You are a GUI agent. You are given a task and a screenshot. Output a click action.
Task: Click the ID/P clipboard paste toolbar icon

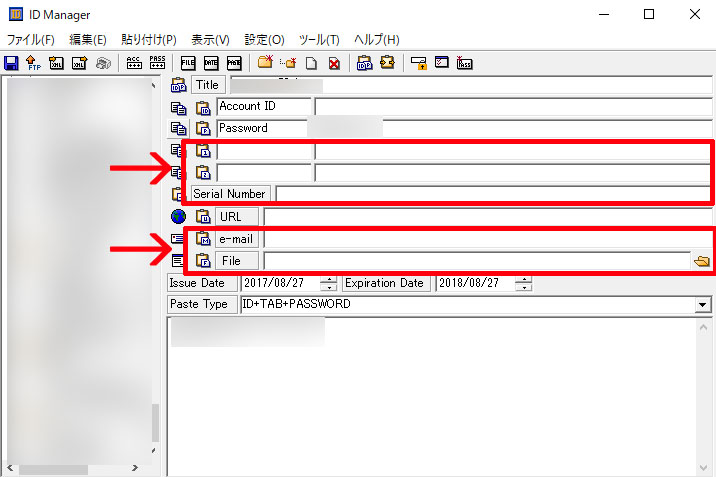click(364, 63)
